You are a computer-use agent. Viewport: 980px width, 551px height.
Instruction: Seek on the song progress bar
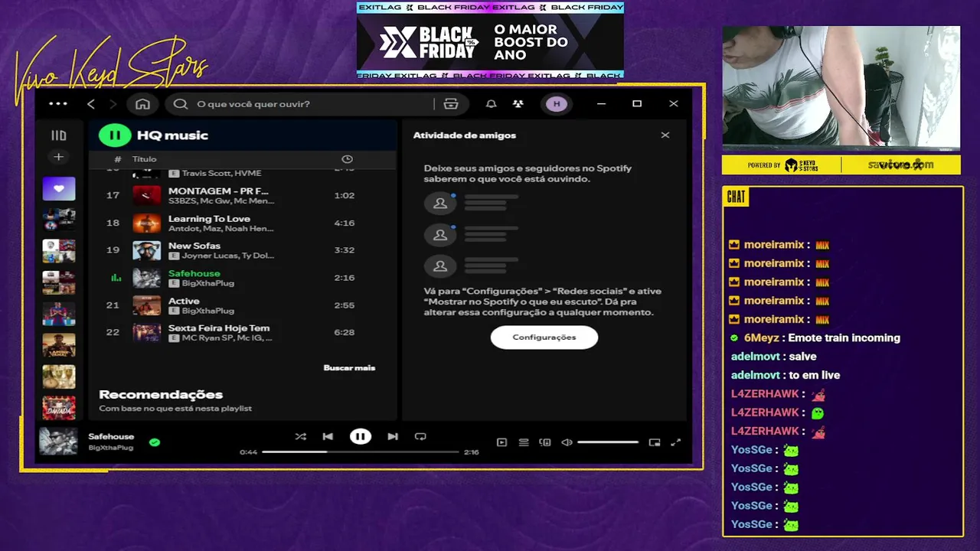point(360,452)
